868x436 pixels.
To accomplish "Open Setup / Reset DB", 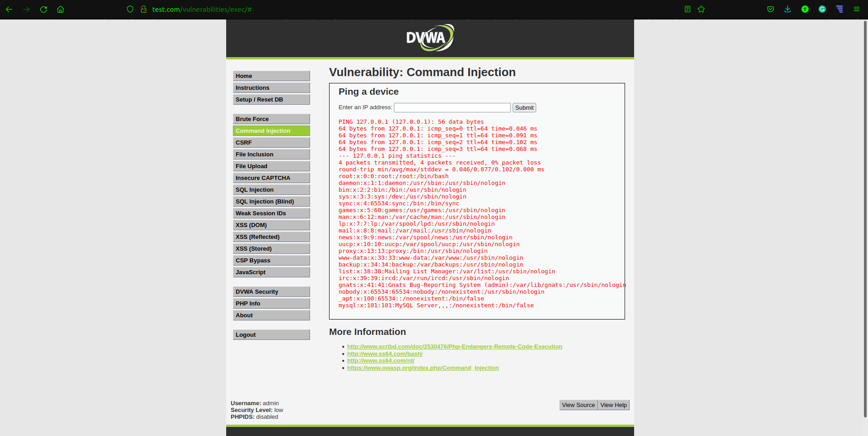I will (272, 99).
